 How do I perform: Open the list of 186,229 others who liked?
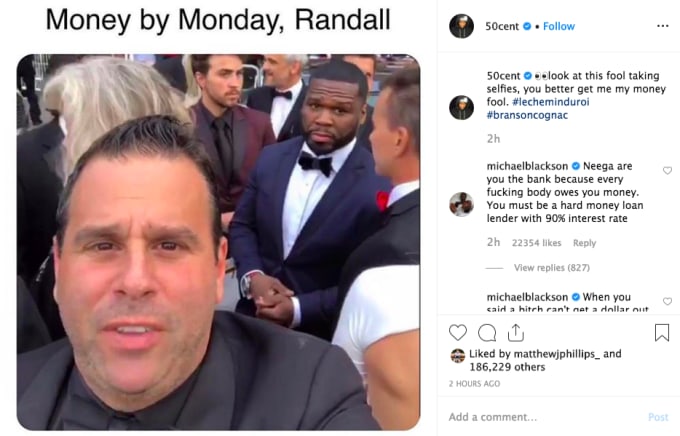tap(507, 367)
